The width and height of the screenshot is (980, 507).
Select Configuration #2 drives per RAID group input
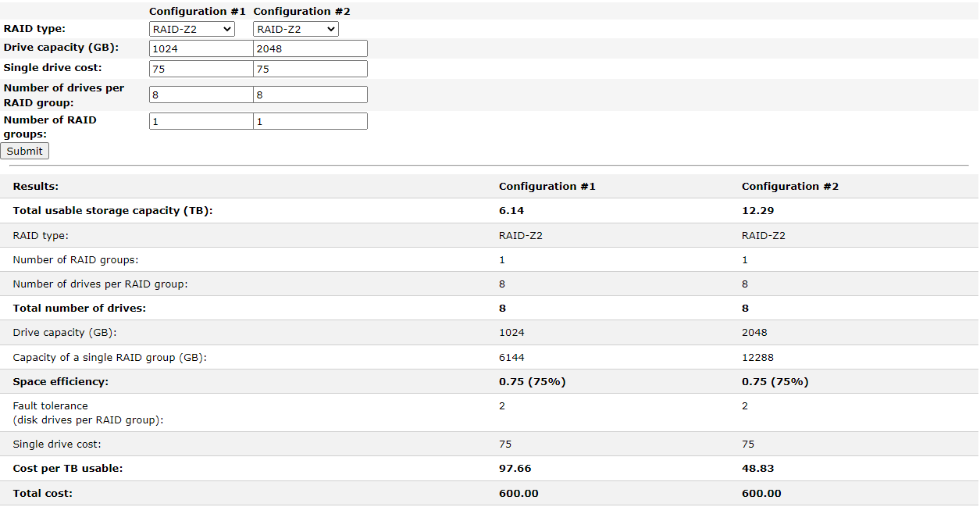pyautogui.click(x=310, y=95)
